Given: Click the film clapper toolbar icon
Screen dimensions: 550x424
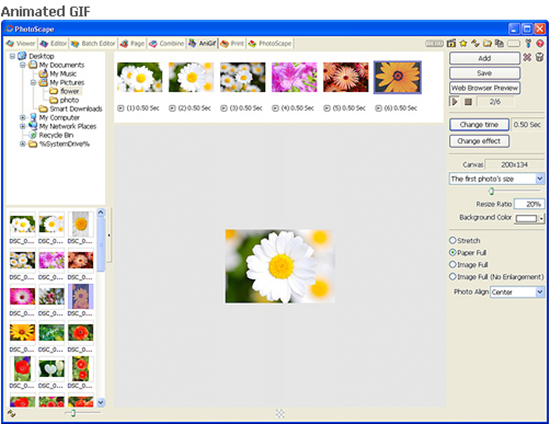Looking at the screenshot, I should point(451,43).
